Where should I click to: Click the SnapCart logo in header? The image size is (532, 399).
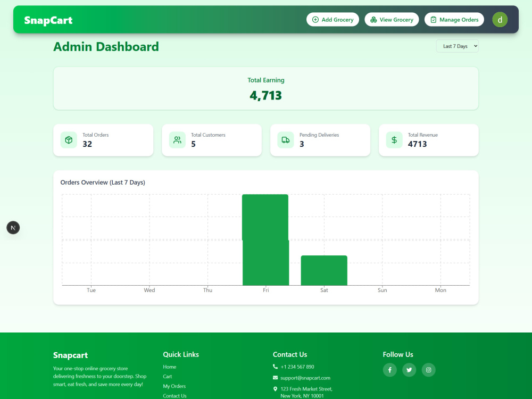(48, 20)
